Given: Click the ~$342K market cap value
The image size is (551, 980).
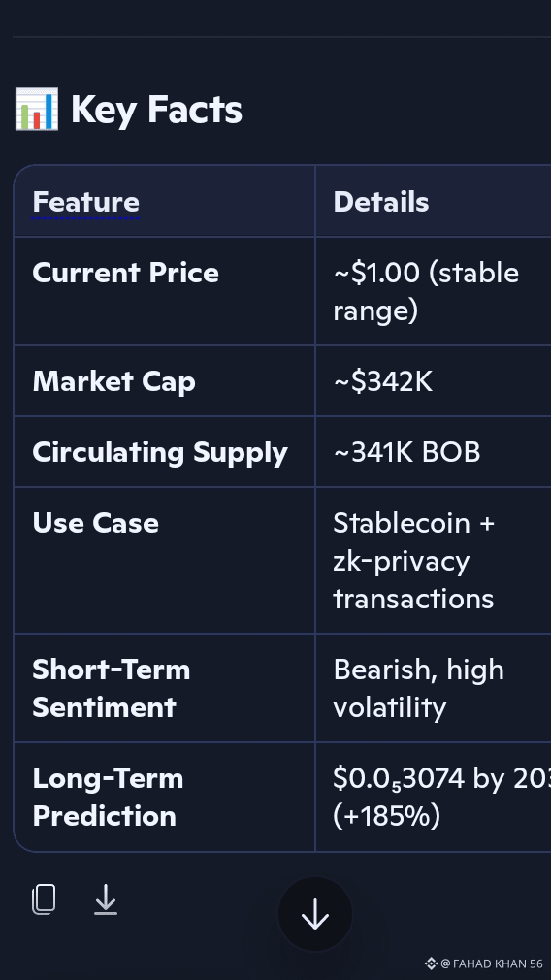Looking at the screenshot, I should (383, 381).
